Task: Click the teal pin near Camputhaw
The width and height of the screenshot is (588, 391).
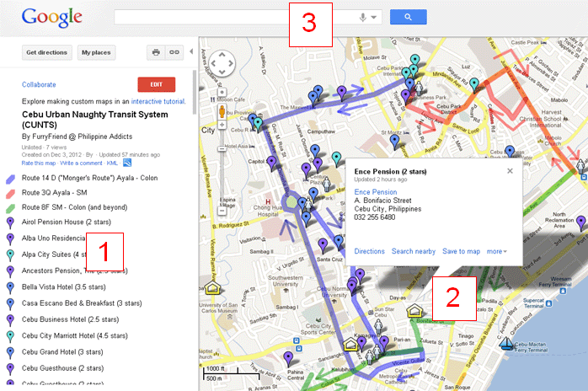Action: 337,158
